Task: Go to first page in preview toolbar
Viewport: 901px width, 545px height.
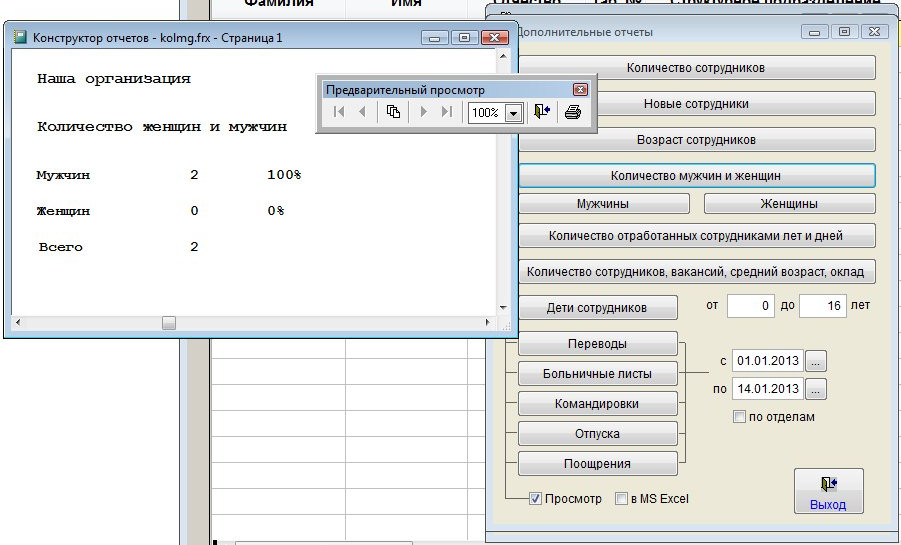Action: pos(339,112)
